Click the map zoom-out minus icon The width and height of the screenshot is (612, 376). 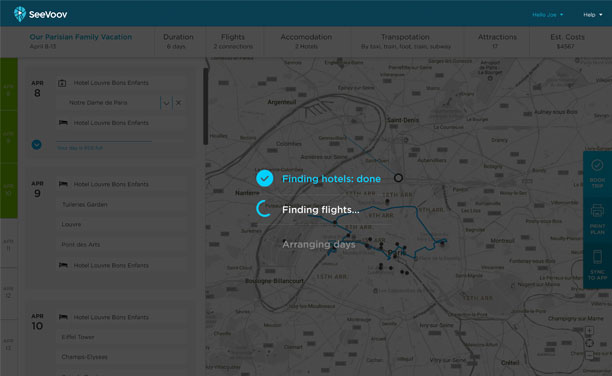(x=589, y=355)
